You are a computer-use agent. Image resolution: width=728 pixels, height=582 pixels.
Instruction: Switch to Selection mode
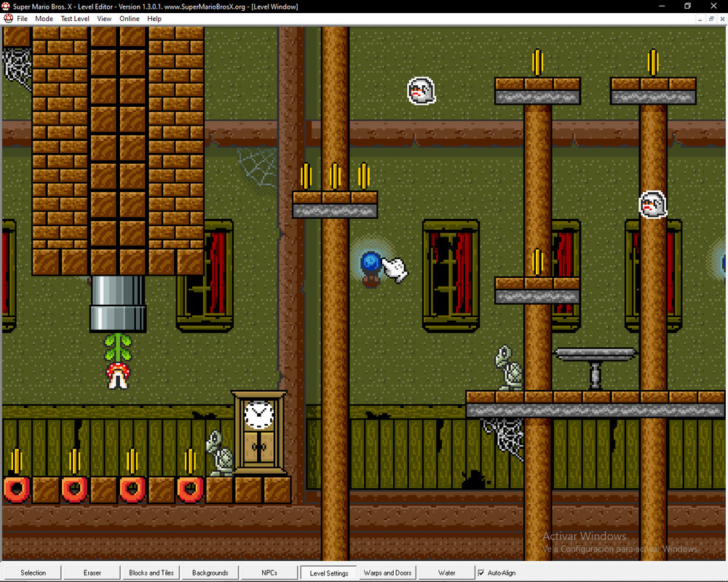click(33, 573)
